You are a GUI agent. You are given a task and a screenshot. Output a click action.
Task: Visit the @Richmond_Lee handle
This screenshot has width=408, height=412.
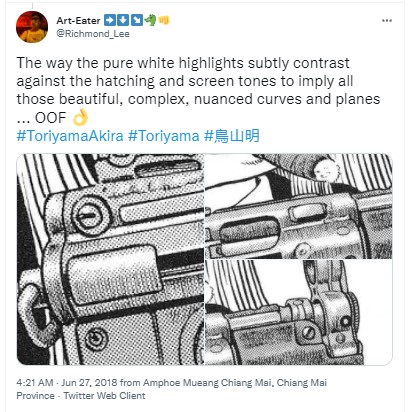pyautogui.click(x=93, y=34)
